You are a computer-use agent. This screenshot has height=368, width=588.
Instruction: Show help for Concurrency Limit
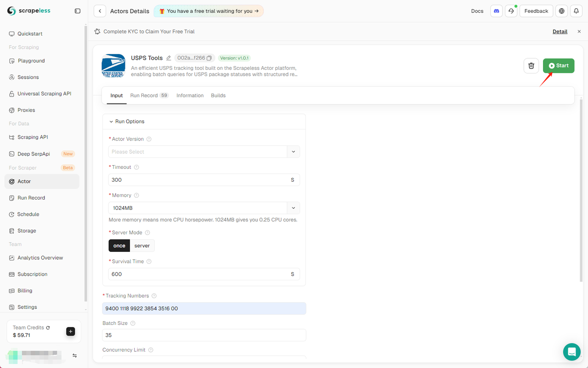point(151,350)
